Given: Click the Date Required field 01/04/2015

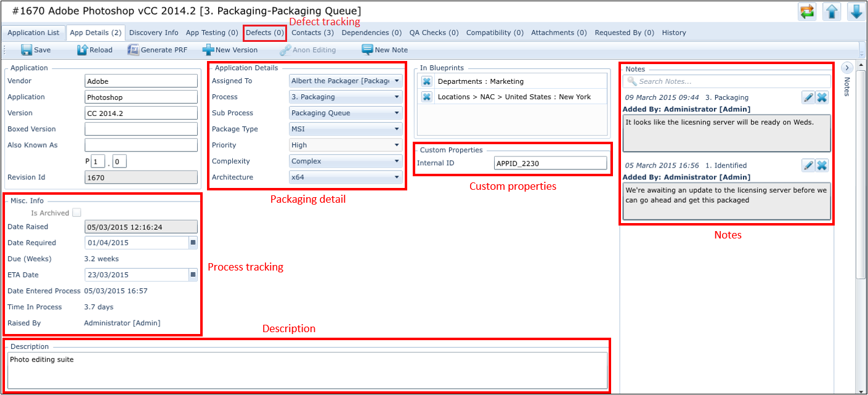Looking at the screenshot, I should (136, 243).
